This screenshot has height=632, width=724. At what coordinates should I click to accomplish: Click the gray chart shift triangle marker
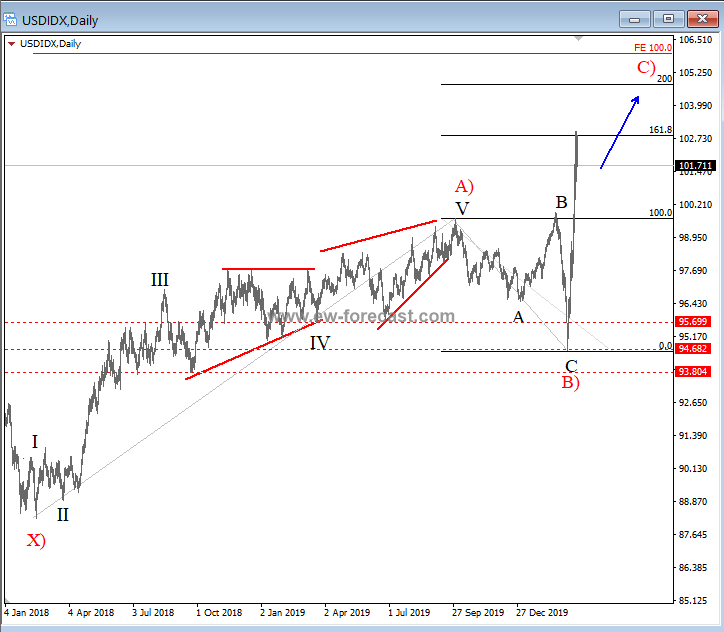tap(578, 40)
